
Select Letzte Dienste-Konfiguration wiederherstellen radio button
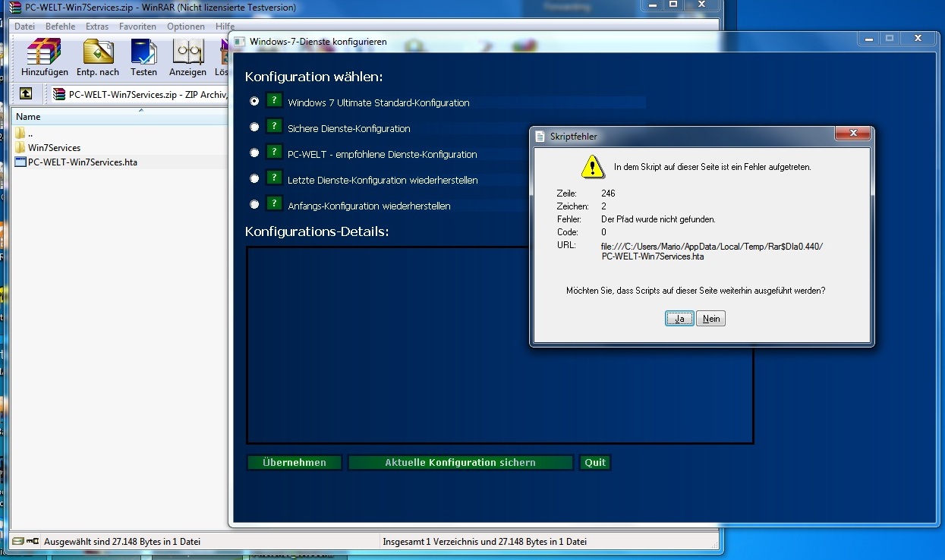coord(254,178)
